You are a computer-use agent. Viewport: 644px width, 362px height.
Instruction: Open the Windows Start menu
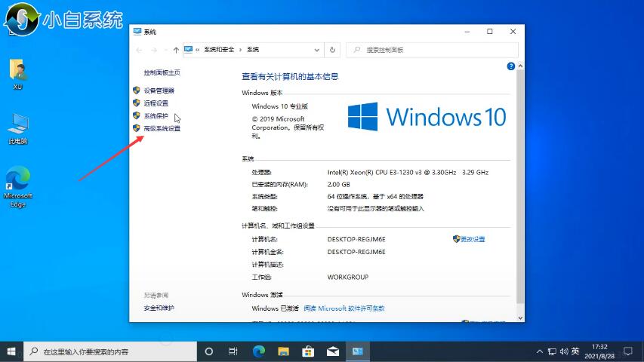(x=11, y=351)
